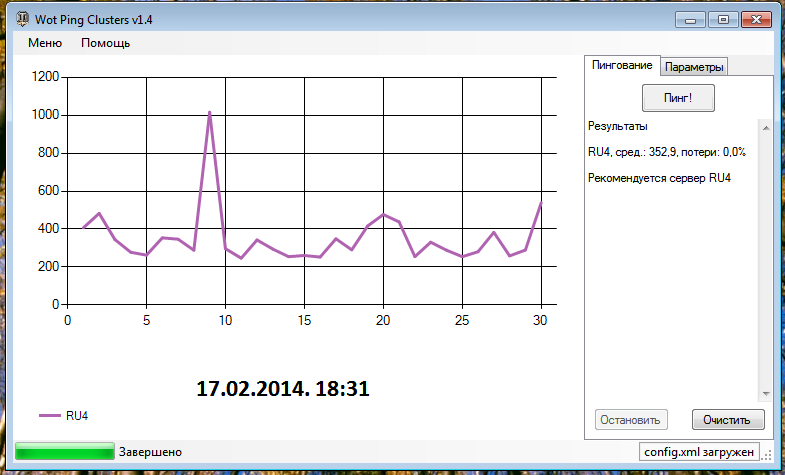The width and height of the screenshot is (785, 475).
Task: Click the 30 x-axis label
Action: pos(540,321)
